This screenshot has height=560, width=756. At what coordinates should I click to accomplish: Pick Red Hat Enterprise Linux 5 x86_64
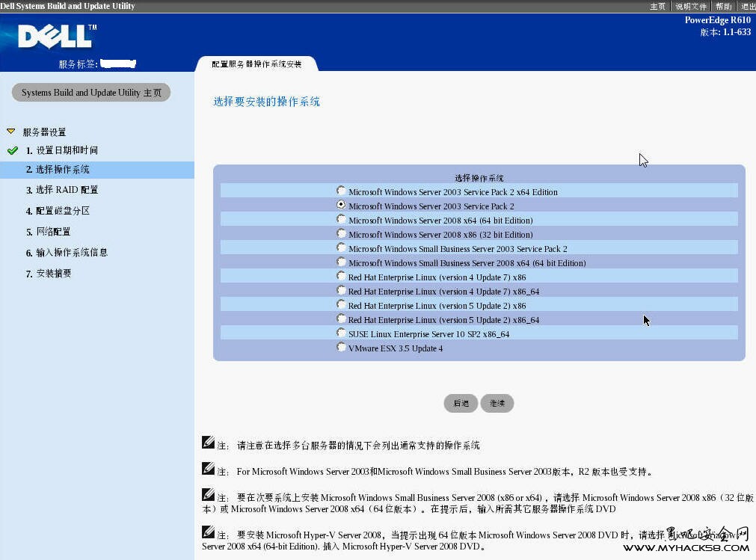point(341,319)
